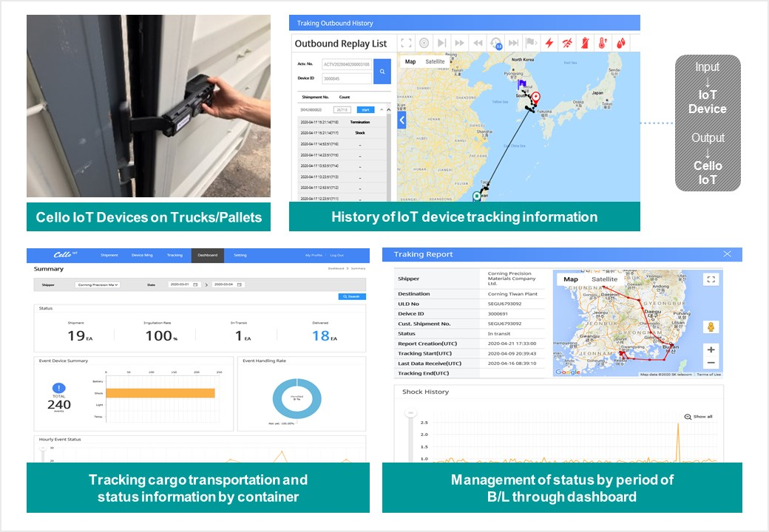Select Map view in Traking Report map
Viewport: 769px width, 532px height.
coord(570,279)
